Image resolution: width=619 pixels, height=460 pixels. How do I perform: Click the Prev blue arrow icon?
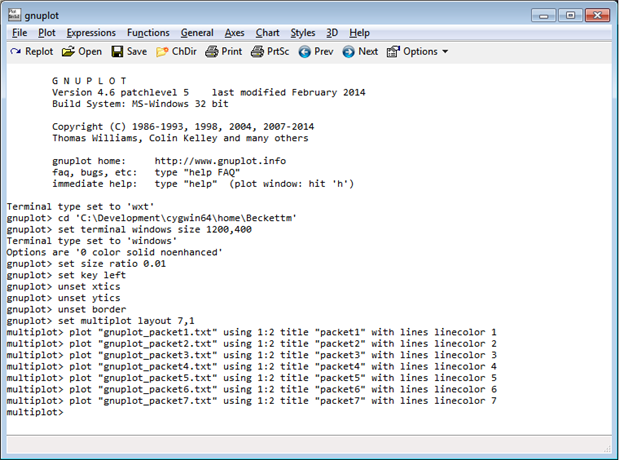pyautogui.click(x=304, y=52)
